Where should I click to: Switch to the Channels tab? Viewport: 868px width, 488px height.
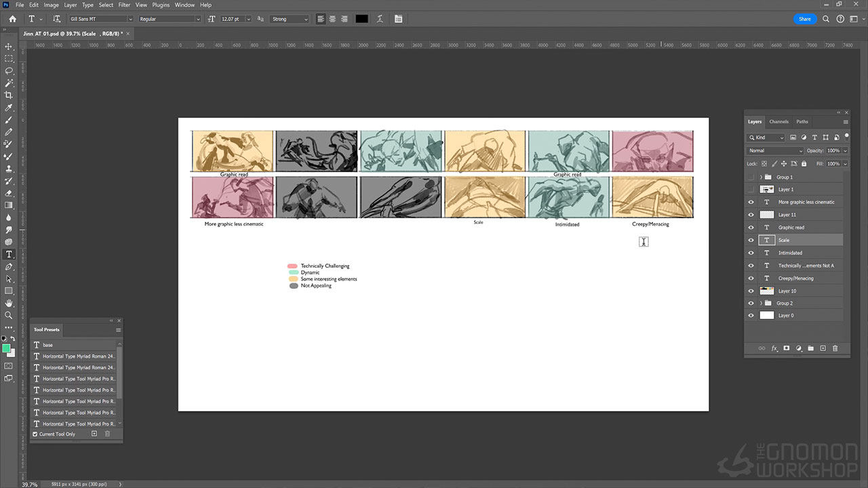tap(778, 122)
